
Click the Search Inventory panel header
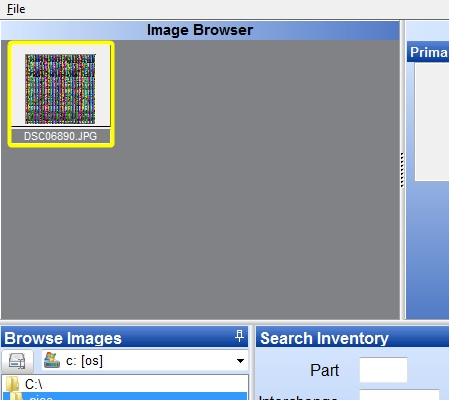[x=352, y=337]
